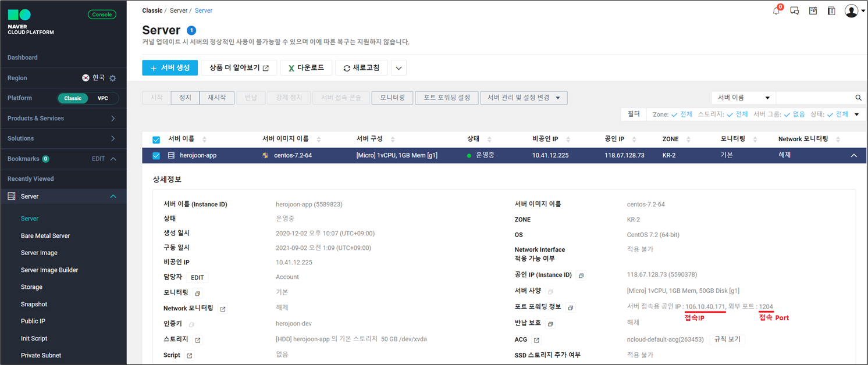This screenshot has height=365, width=868.
Task: Open Public IP in sidebar
Action: click(33, 321)
